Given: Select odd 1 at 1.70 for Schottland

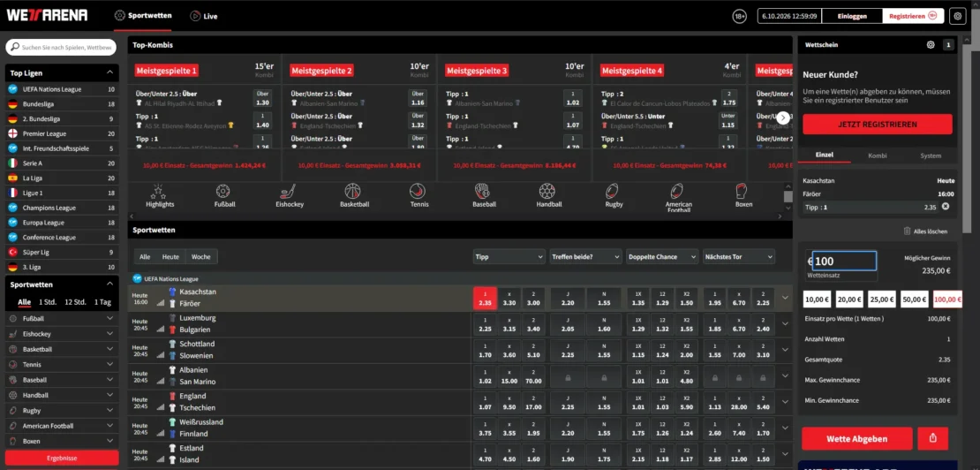Looking at the screenshot, I should point(485,351).
